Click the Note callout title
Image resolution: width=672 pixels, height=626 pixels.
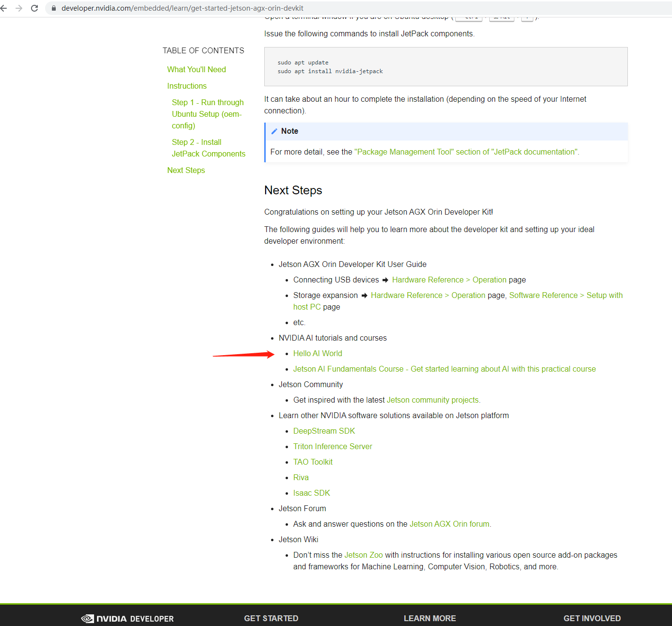(x=289, y=131)
